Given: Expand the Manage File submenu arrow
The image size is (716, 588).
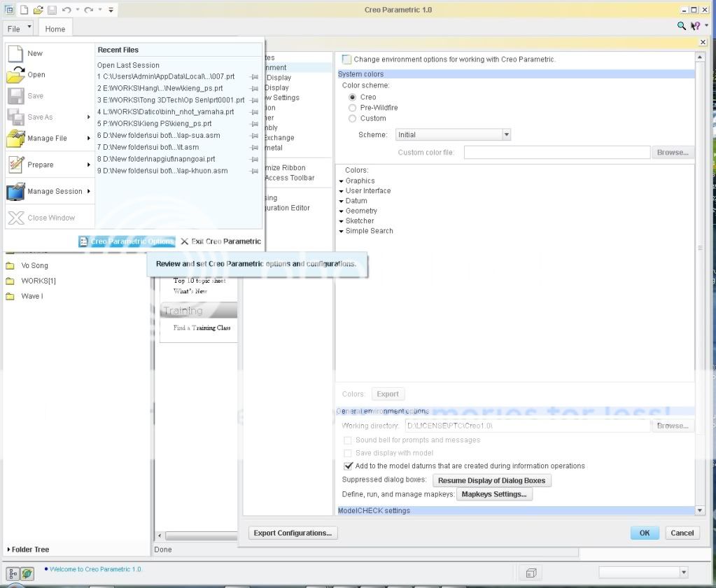Looking at the screenshot, I should click(x=89, y=139).
